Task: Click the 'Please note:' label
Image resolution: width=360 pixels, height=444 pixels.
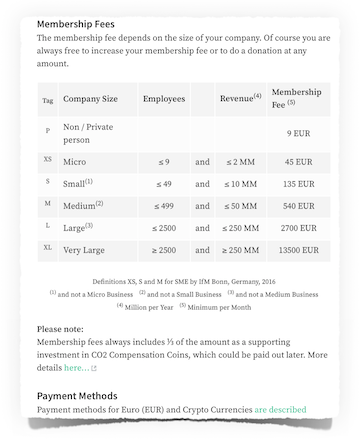Action: [60, 329]
